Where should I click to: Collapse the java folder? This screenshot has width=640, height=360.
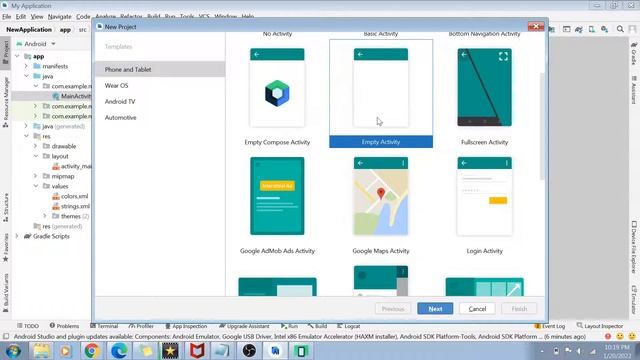(26, 76)
